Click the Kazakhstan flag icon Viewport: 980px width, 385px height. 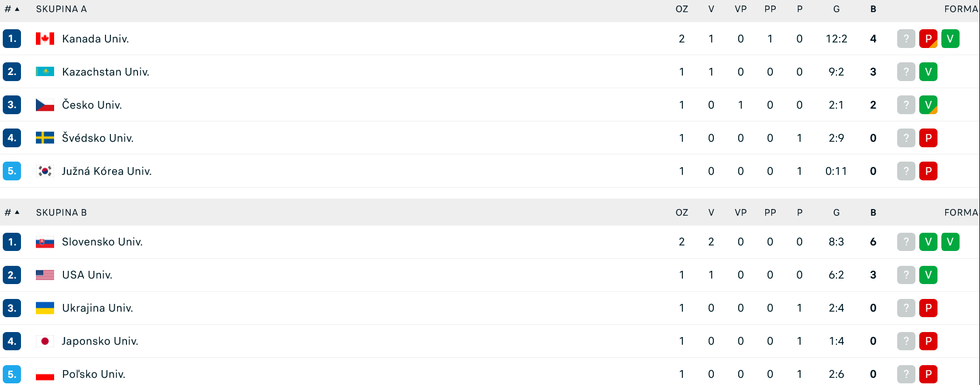(45, 72)
